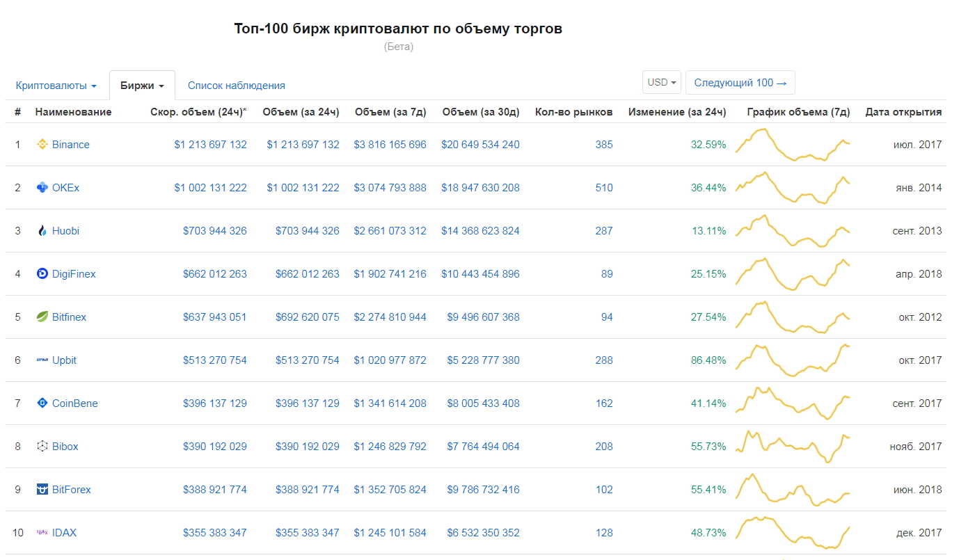Click Huobi 30-day volume $14 368 623 824
Image resolution: width=959 pixels, height=560 pixels.
click(480, 231)
